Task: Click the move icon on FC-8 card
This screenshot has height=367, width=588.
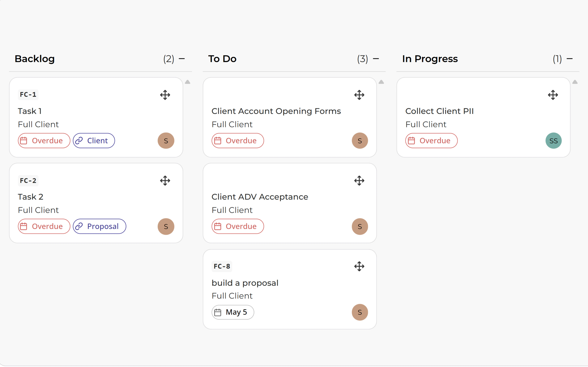Action: 359,266
